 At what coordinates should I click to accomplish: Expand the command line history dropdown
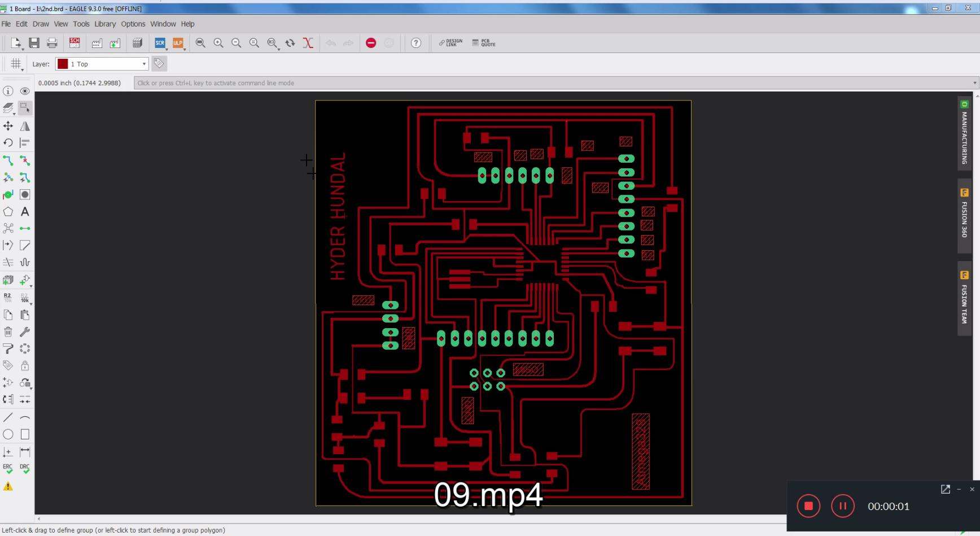(974, 83)
